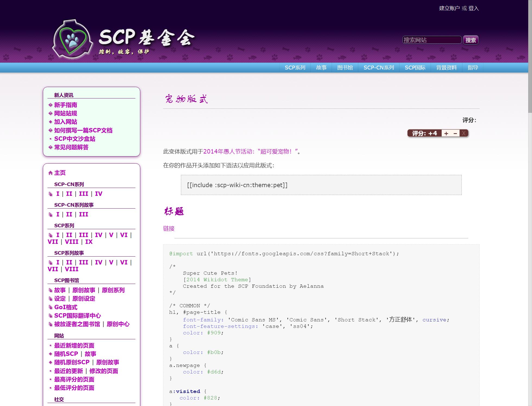This screenshot has width=532, height=406.
Task: Click the page icon beside GoI格式
Action: 50,307
